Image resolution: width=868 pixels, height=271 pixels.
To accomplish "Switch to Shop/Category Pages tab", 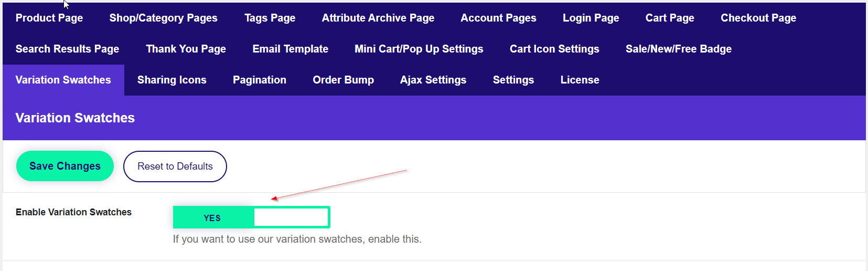I will [x=163, y=18].
